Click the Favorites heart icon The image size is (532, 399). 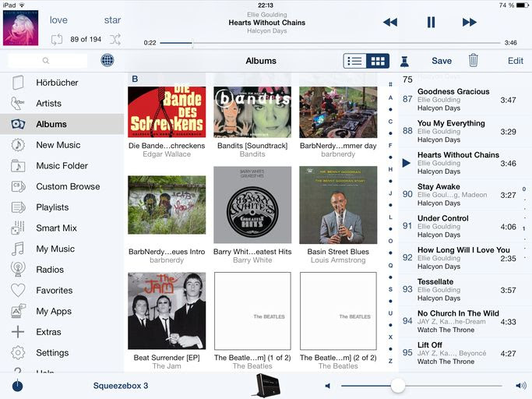click(18, 291)
